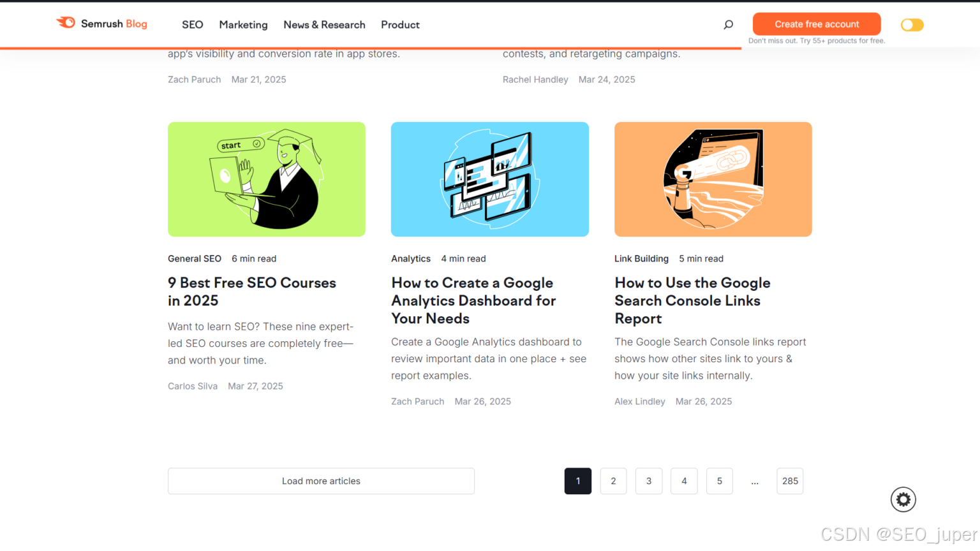Screen dimensions: 980x551
Task: Open Zach Paruch author dated Mar 26
Action: pyautogui.click(x=418, y=401)
